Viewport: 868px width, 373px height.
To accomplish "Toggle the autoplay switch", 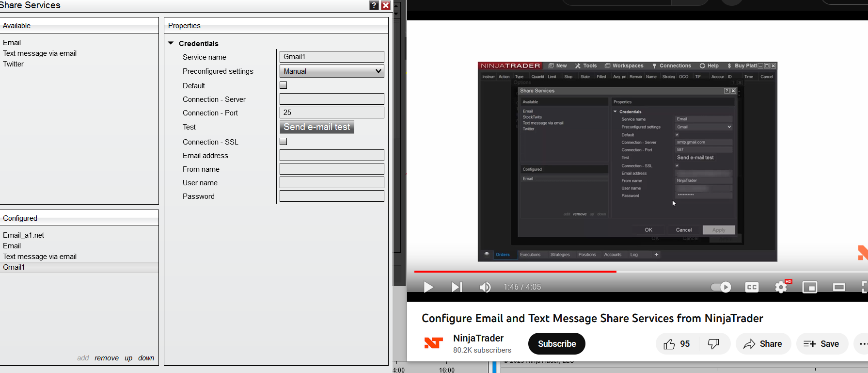I will tap(721, 287).
